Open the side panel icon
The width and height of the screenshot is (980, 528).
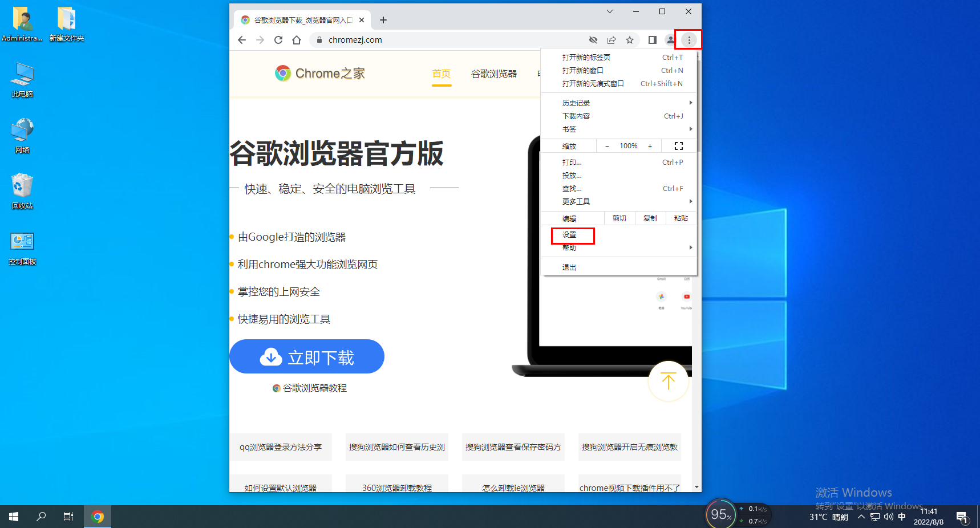point(651,40)
